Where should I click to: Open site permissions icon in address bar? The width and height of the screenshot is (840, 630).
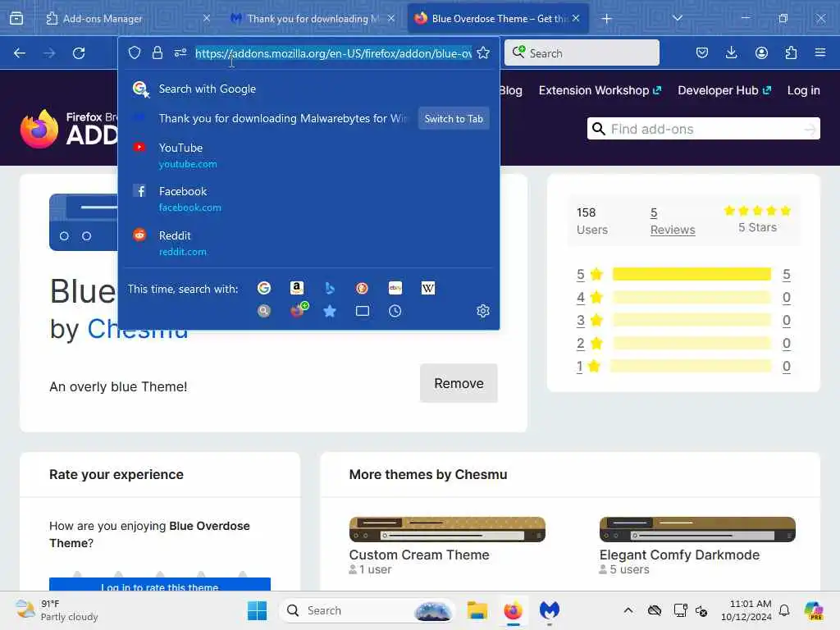(180, 52)
